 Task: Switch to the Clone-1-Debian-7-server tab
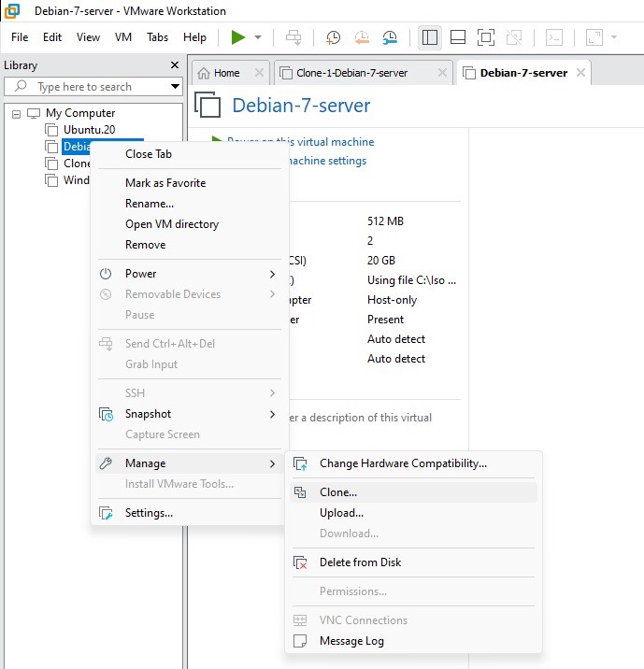click(352, 73)
